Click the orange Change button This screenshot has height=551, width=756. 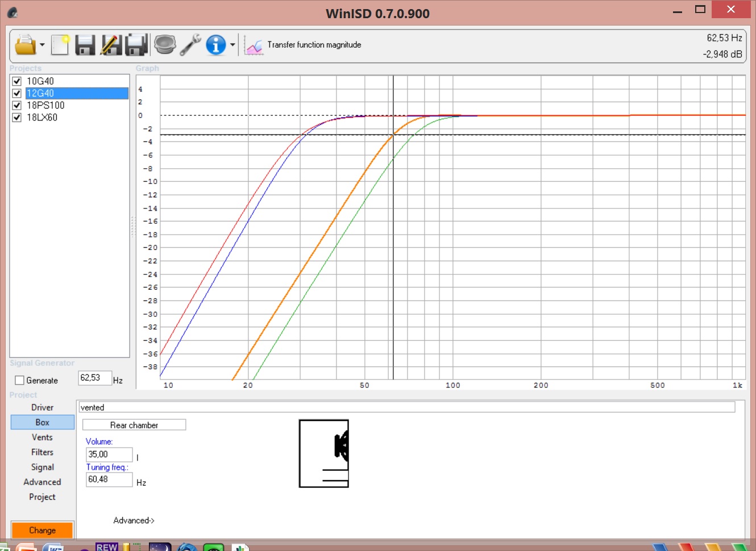click(43, 530)
